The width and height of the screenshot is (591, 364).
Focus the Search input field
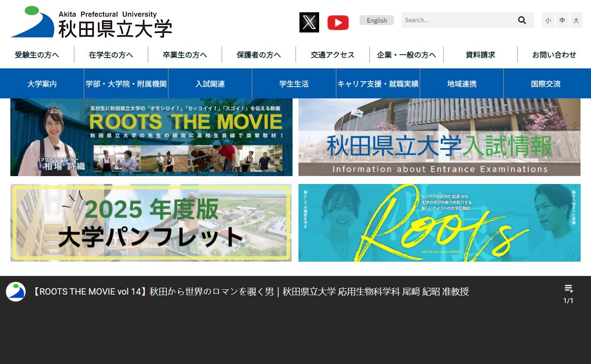pos(458,20)
